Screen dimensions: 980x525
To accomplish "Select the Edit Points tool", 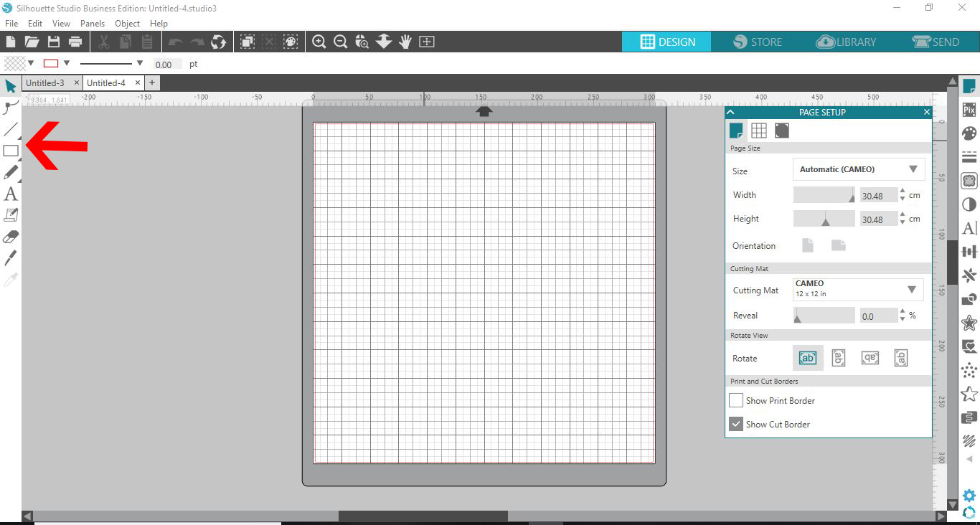I will (11, 108).
